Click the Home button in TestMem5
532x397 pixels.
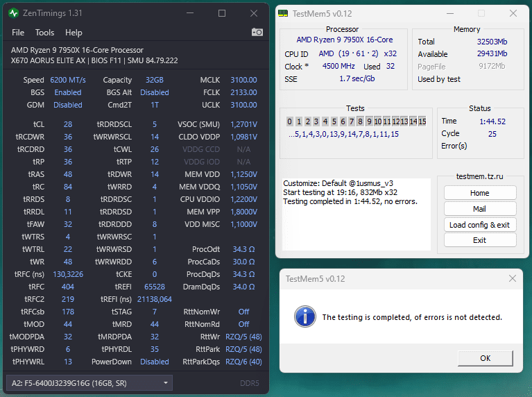480,193
